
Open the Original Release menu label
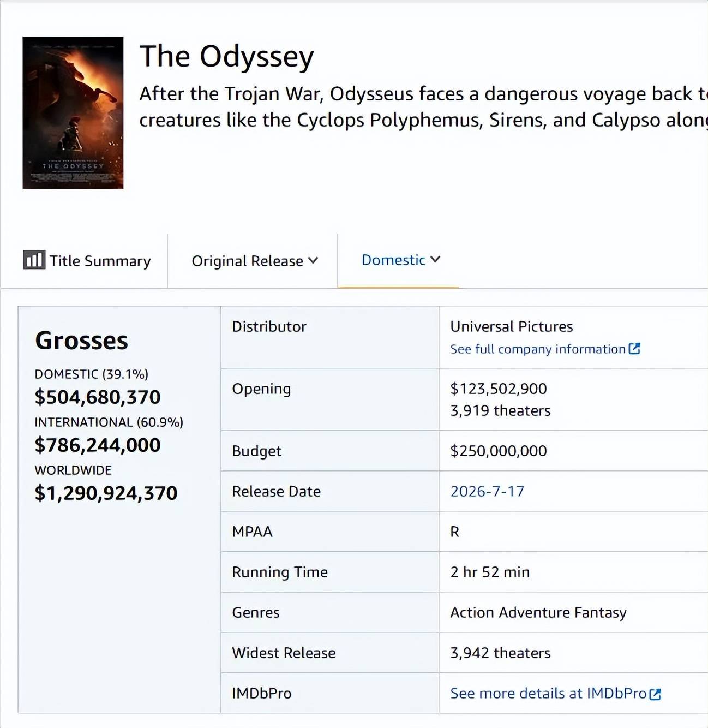click(x=247, y=261)
